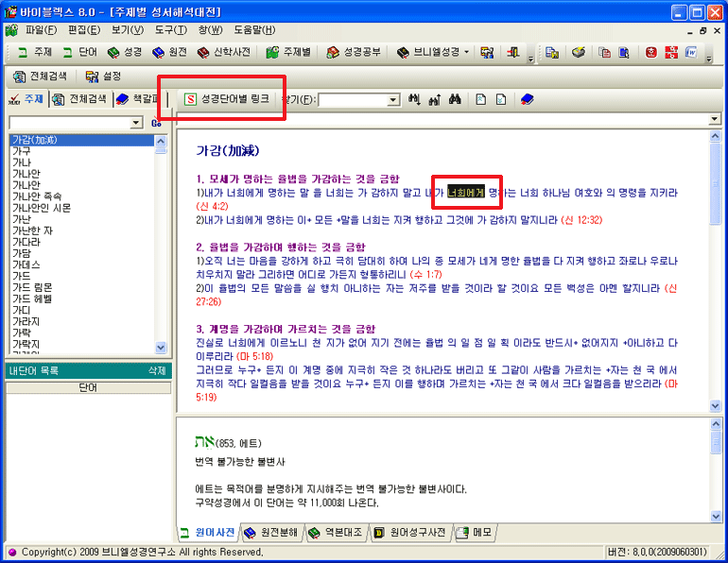Switch to the 역본대조 bottom tab

[337, 533]
